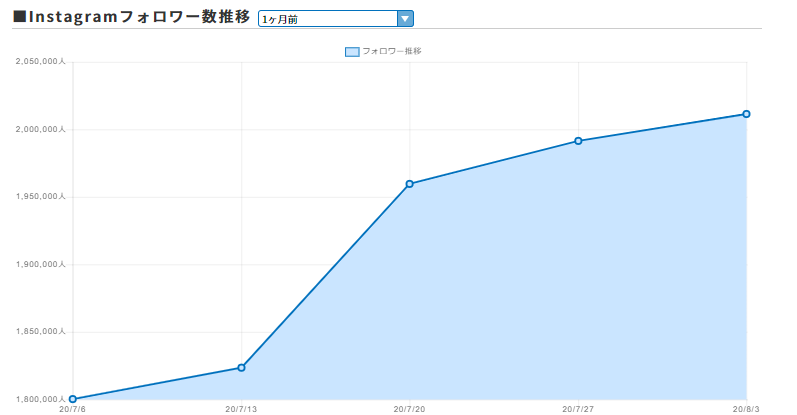Click the Instagramフォロワー数推移 heading
The width and height of the screenshot is (797, 415).
point(132,17)
